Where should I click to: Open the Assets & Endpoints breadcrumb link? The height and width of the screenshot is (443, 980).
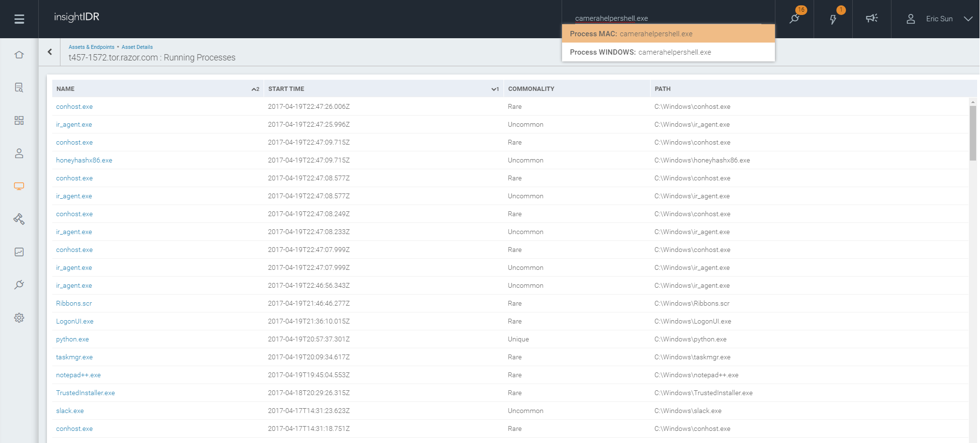point(91,47)
